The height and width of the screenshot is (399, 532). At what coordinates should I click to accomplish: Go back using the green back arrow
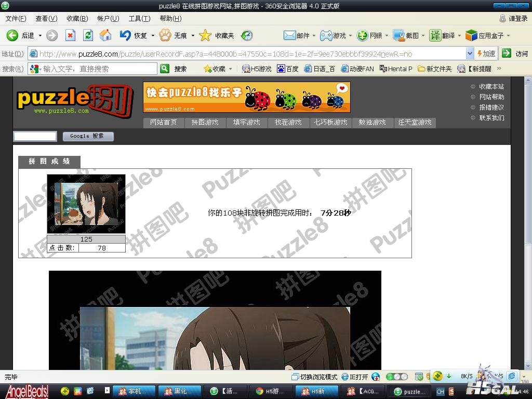tap(12, 35)
